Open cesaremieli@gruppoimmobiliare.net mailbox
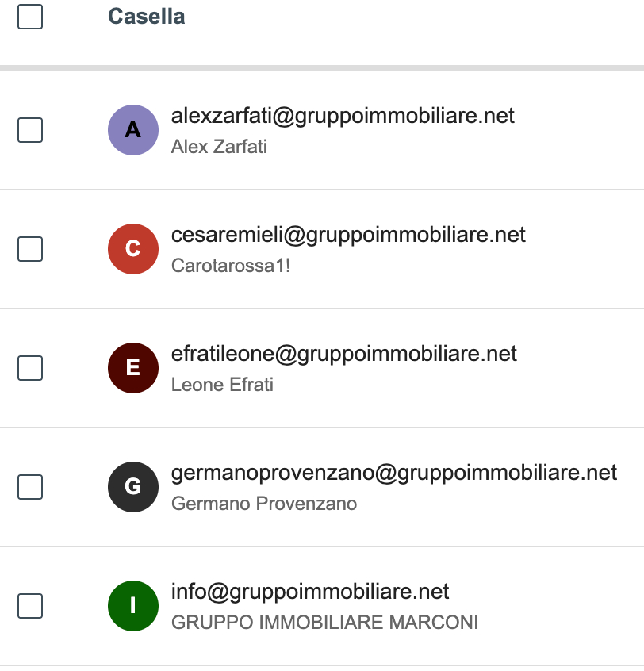Viewport: 644px width, 671px height. 348,236
